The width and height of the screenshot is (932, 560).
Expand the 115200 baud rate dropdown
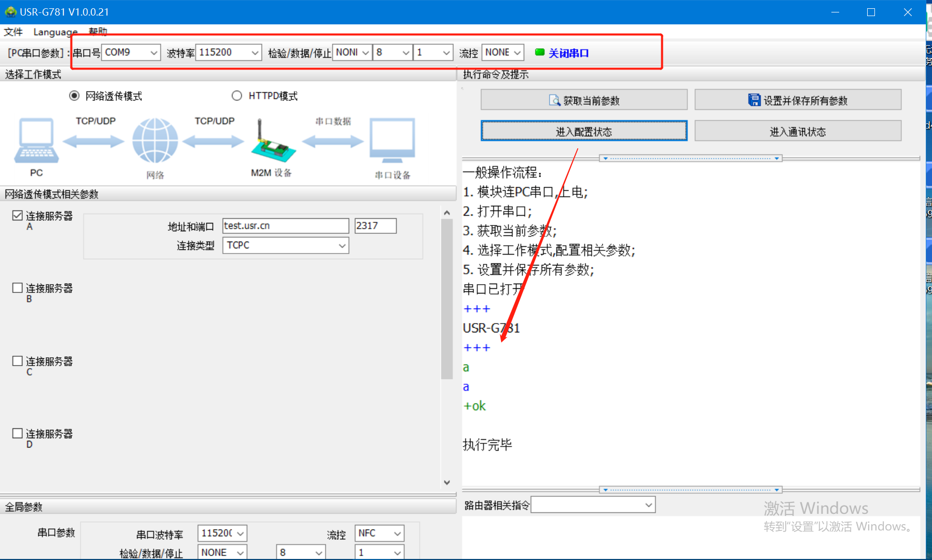click(x=255, y=53)
